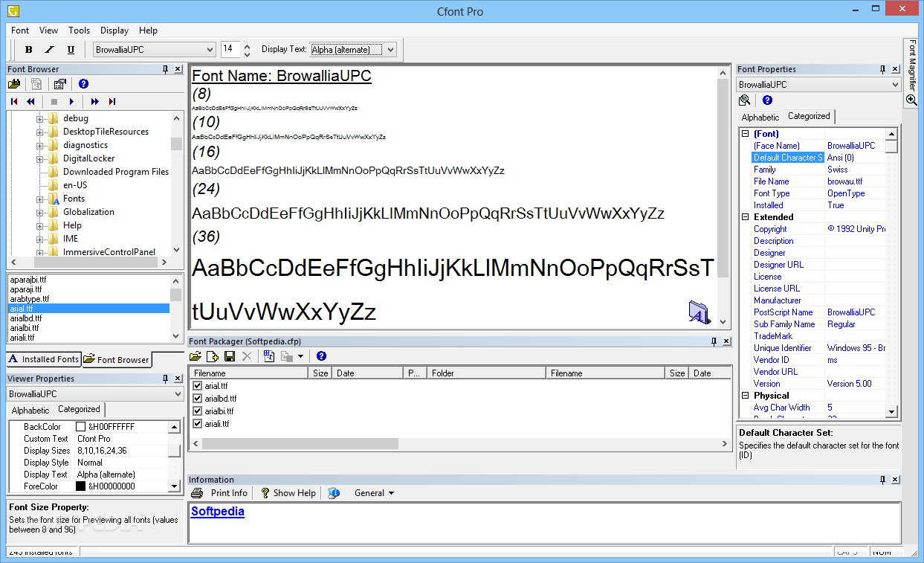Click the ForeColor black swatch
Image resolution: width=924 pixels, height=563 pixels.
[x=81, y=486]
